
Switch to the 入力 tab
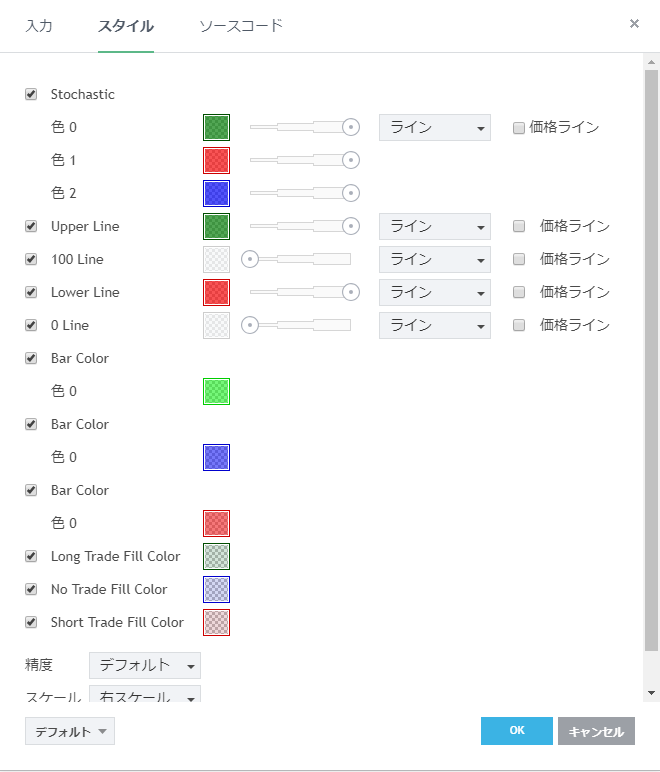tap(39, 25)
